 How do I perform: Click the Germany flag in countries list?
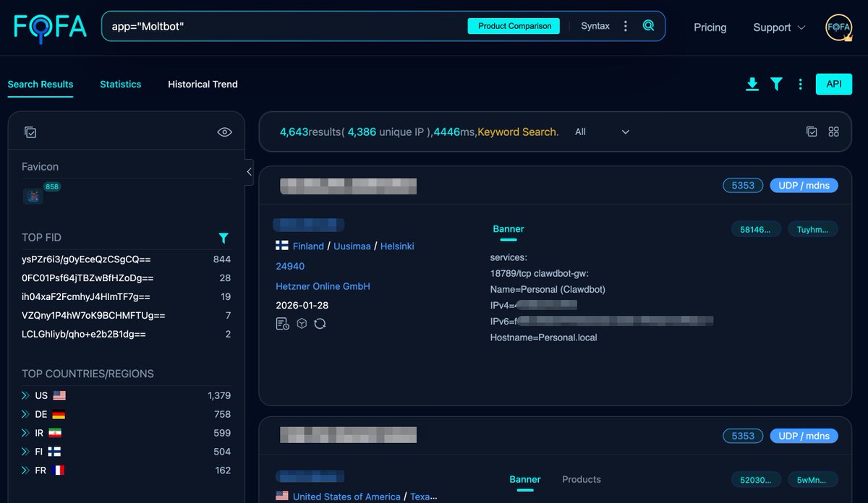click(59, 414)
